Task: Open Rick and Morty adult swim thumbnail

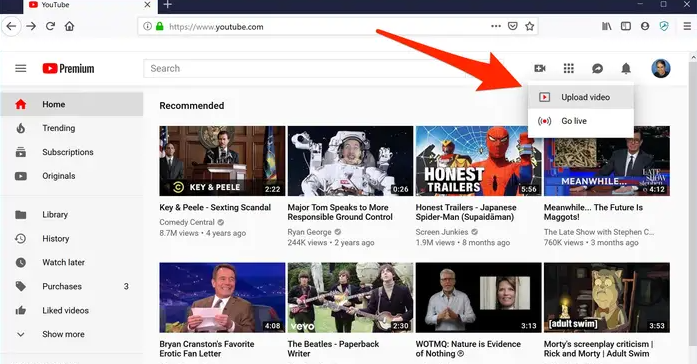Action: (x=607, y=297)
